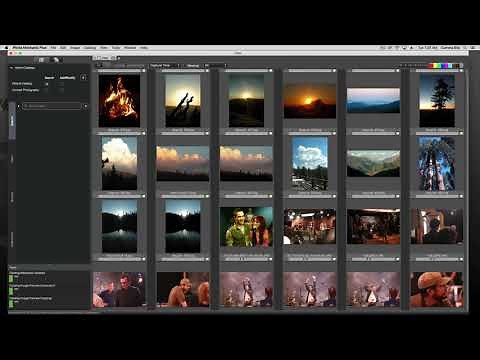Switch to the highlighted top vertical sidebar tab
The image size is (480, 360).
pos(12,120)
